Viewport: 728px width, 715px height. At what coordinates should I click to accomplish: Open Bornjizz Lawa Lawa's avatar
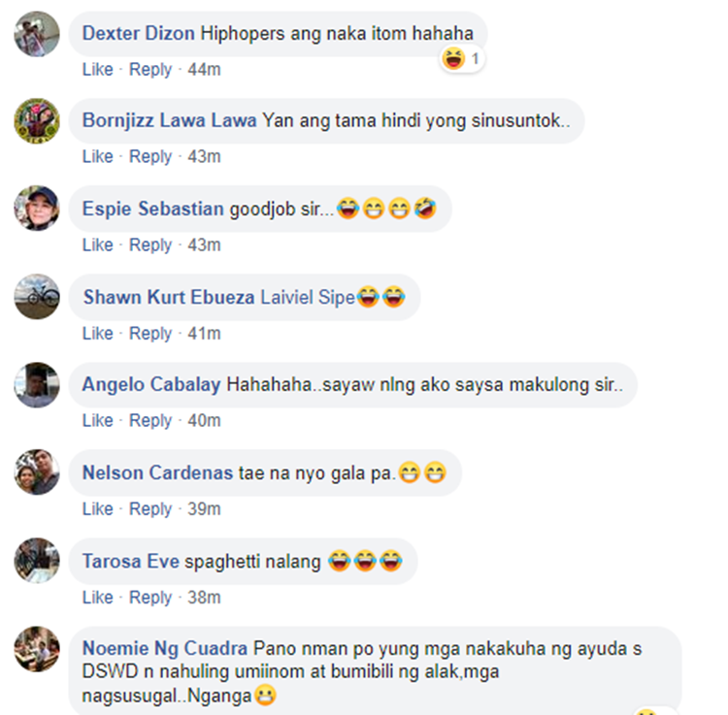click(x=37, y=120)
